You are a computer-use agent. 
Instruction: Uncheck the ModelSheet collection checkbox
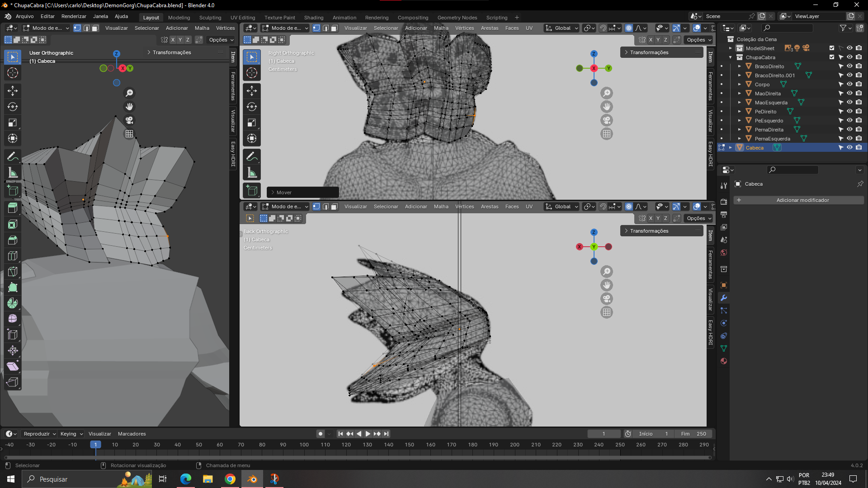click(832, 48)
